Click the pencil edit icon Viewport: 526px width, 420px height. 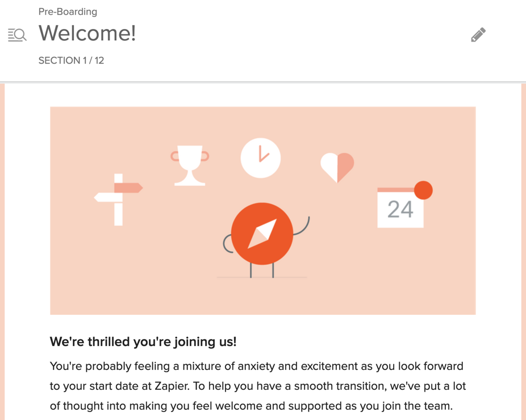[x=478, y=35]
